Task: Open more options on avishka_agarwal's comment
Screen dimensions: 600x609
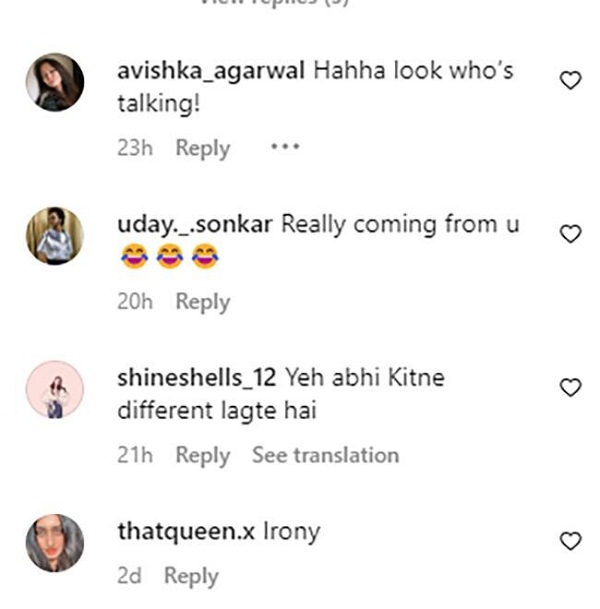Action: click(285, 147)
